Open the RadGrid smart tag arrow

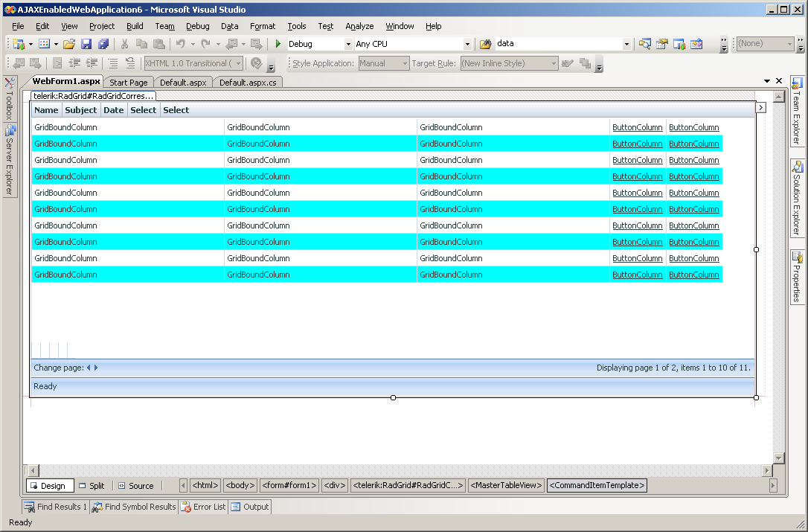coord(760,107)
